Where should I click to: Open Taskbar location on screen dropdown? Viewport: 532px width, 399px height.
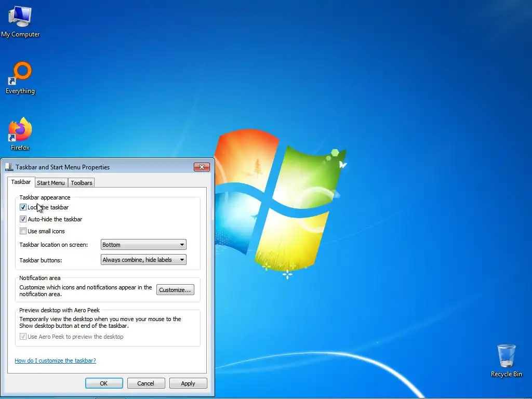[x=143, y=245]
